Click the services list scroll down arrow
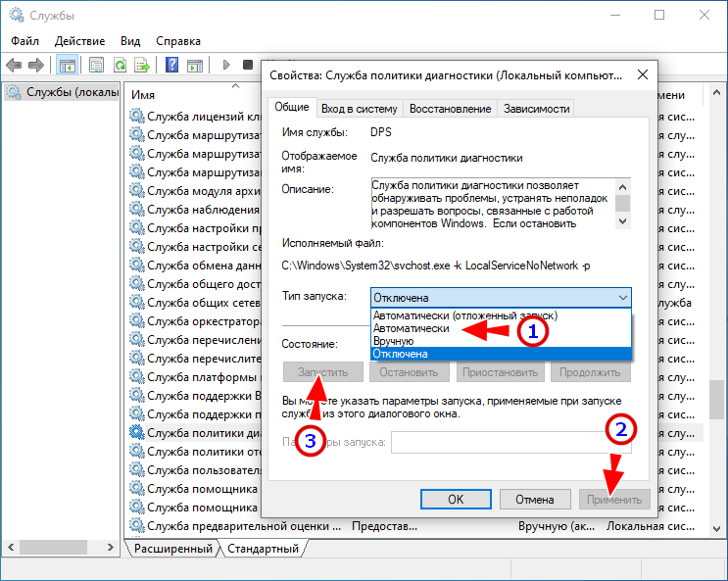728x581 pixels. [716, 528]
